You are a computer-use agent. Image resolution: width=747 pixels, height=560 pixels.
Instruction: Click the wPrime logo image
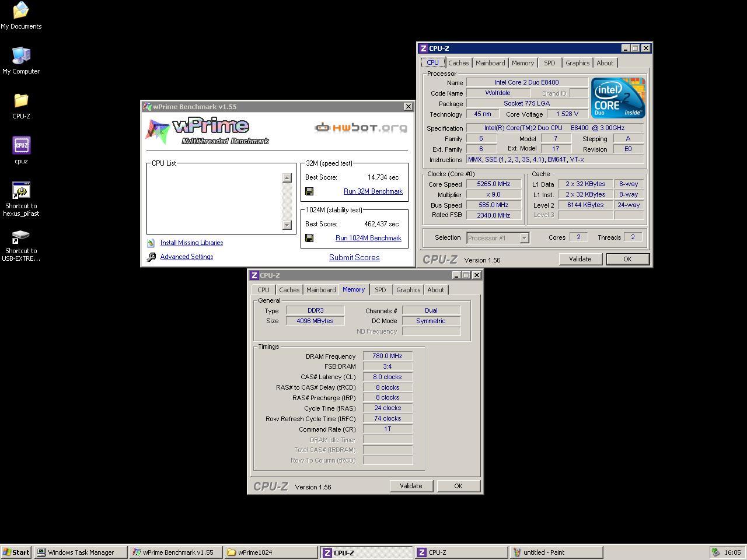207,131
